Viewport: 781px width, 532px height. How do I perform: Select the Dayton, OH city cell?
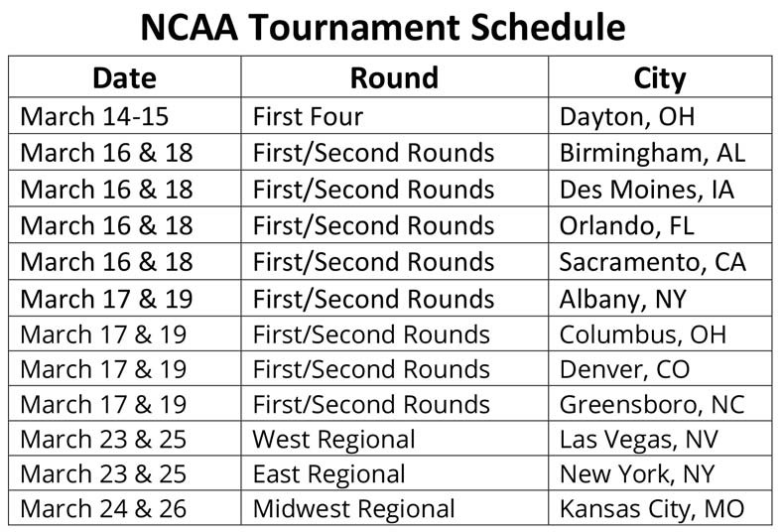pos(660,115)
